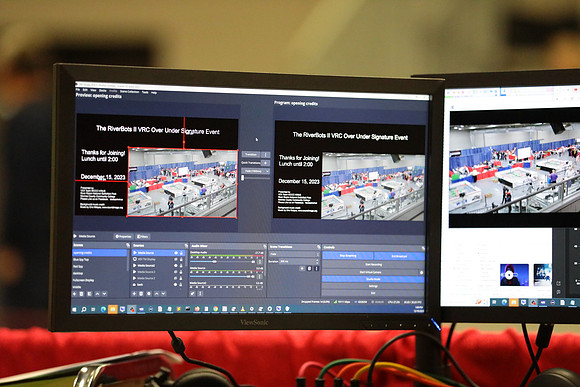This screenshot has width=580, height=387.
Task: Toggle lock on last source row
Action: [x=180, y=285]
